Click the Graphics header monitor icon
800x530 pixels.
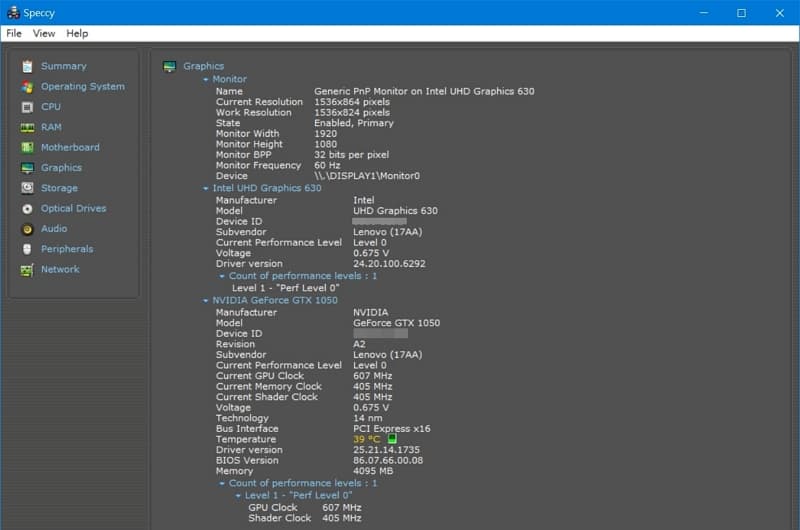pyautogui.click(x=169, y=66)
